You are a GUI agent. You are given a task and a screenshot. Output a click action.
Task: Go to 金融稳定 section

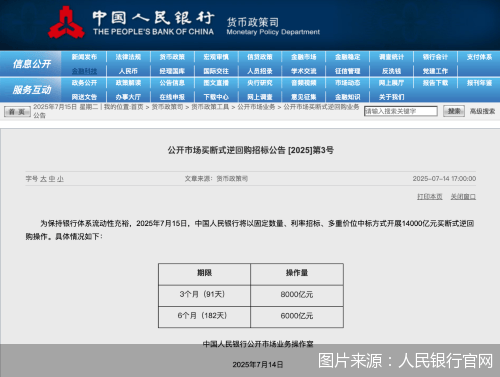pyautogui.click(x=348, y=57)
